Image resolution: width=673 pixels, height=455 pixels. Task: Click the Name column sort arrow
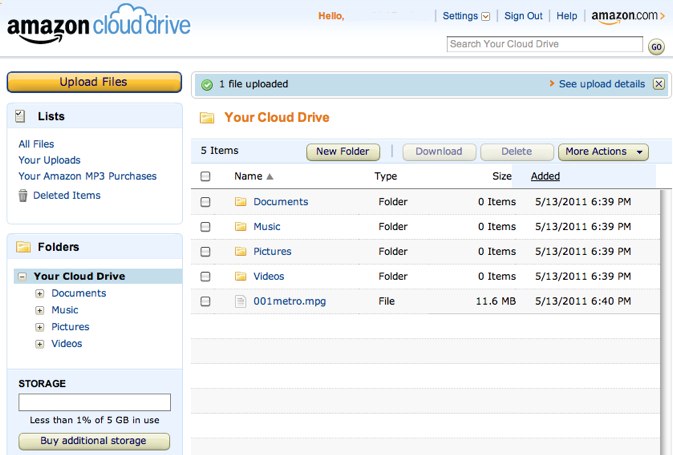pos(270,176)
